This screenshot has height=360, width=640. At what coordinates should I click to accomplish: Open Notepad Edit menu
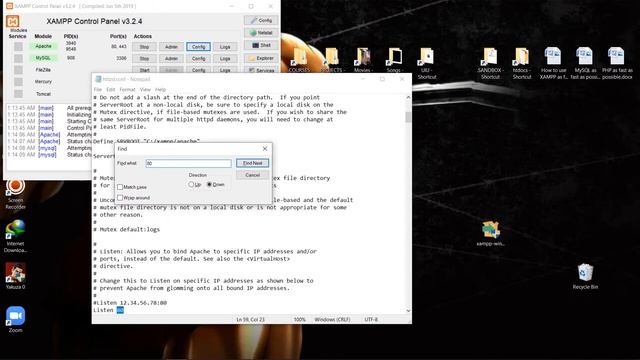click(111, 89)
